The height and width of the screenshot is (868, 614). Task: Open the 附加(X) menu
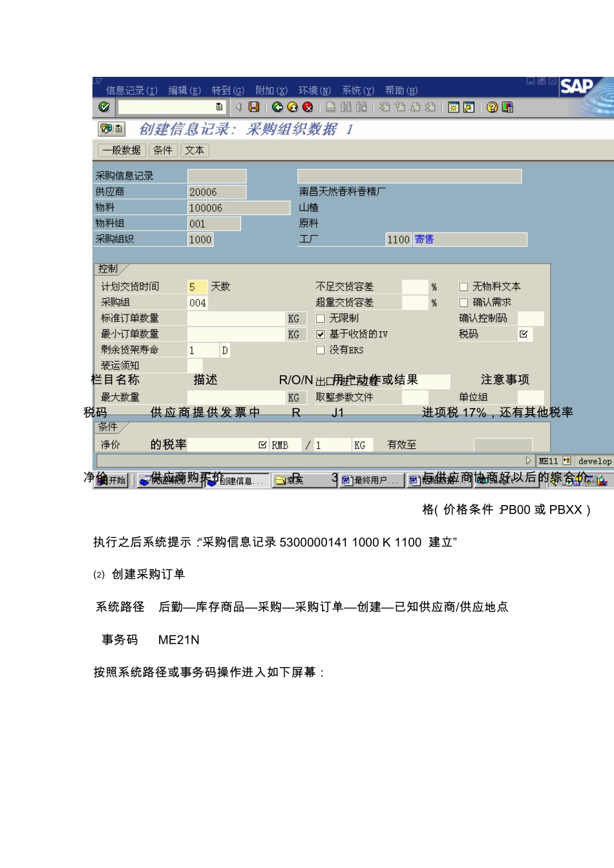(x=271, y=90)
